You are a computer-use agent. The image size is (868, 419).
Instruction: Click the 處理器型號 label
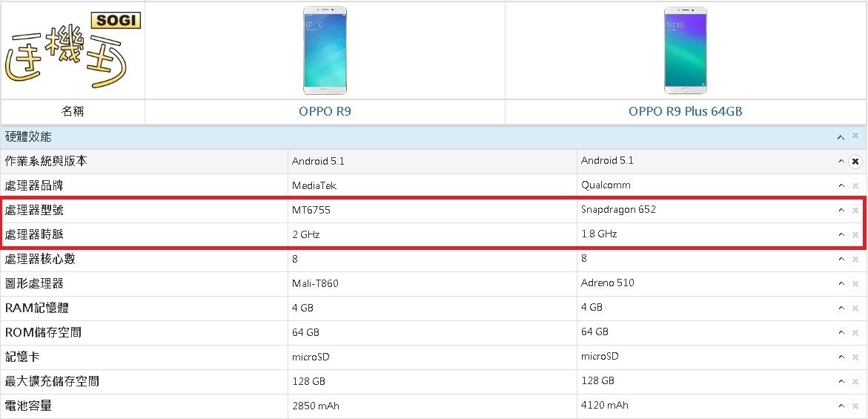[34, 210]
